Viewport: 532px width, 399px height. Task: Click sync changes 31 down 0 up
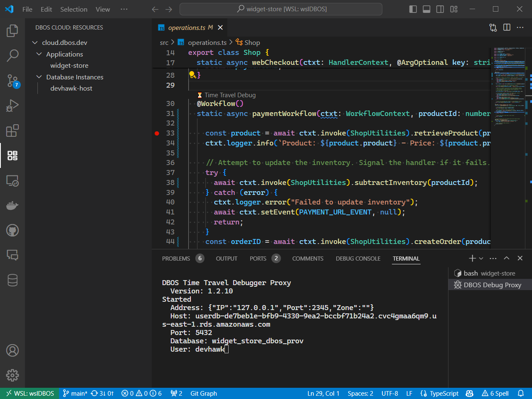point(102,393)
